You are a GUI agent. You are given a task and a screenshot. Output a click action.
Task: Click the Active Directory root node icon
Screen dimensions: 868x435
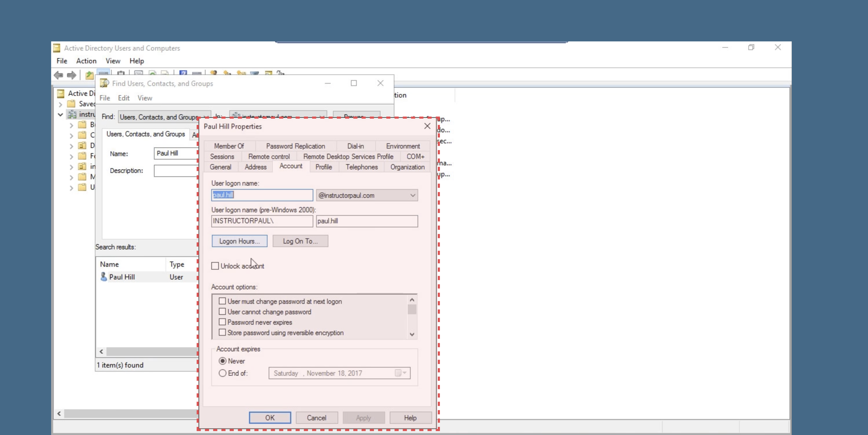click(61, 93)
